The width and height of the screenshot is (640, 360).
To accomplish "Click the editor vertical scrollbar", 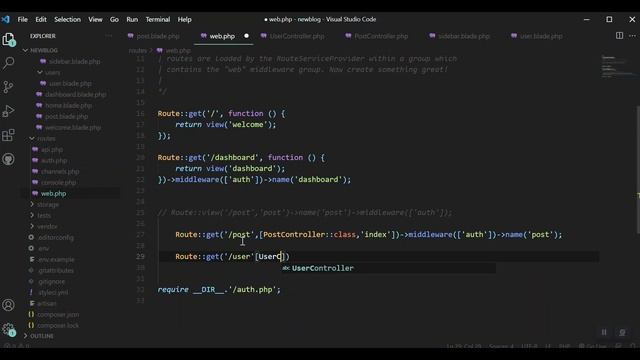I will (638, 170).
